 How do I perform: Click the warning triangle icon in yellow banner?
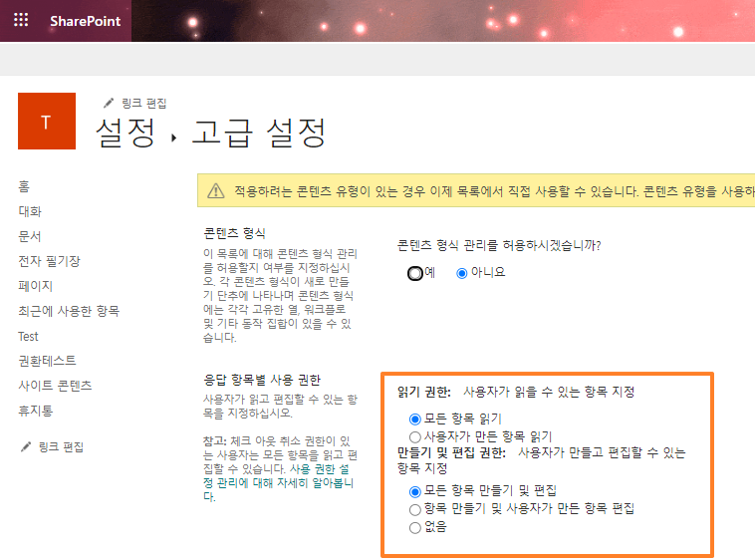216,191
